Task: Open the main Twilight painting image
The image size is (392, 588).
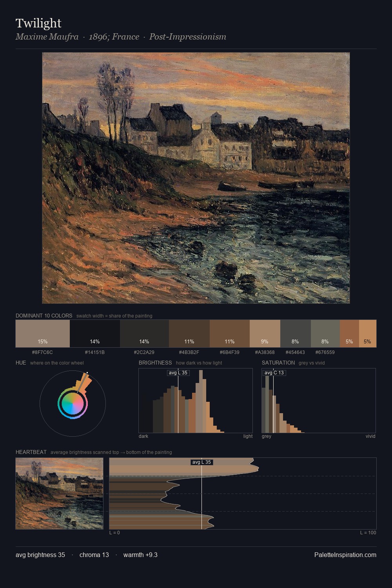Action: 196,178
